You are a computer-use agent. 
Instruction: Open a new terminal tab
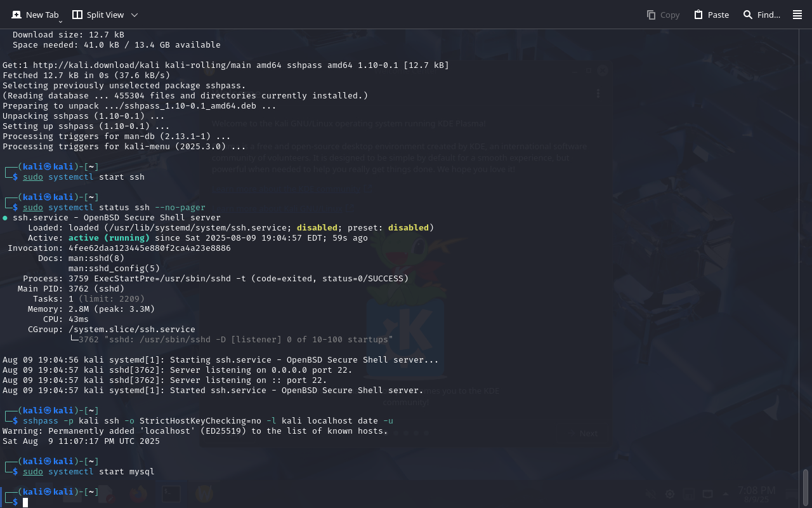tap(35, 15)
